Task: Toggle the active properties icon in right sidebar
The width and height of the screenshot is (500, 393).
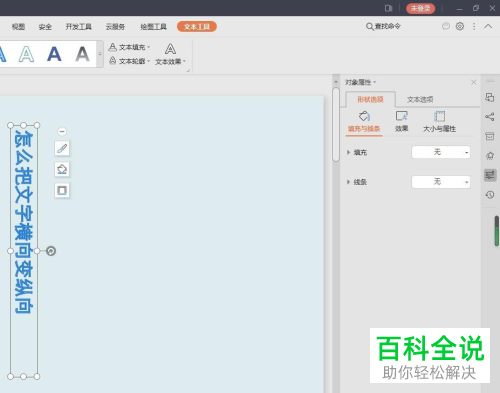Action: coord(490,175)
